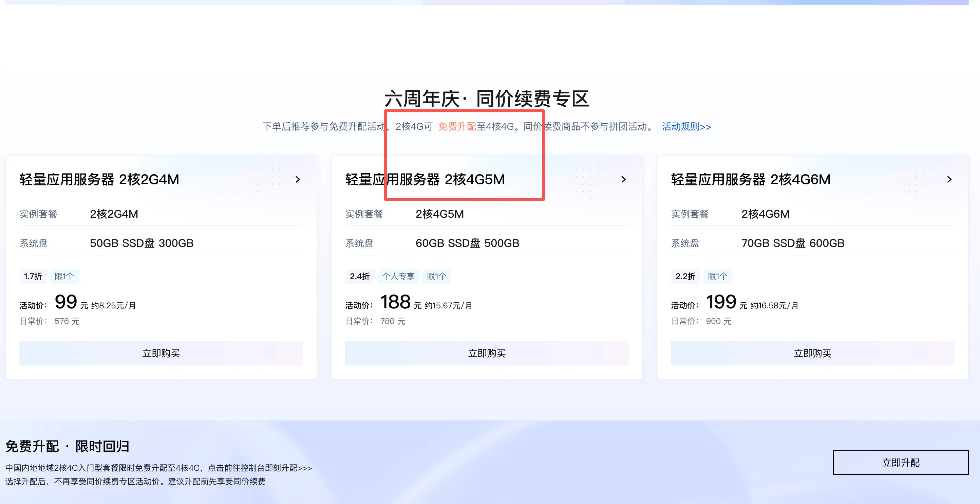
Task: Click the 2.2折 discount tag
Action: pyautogui.click(x=685, y=276)
